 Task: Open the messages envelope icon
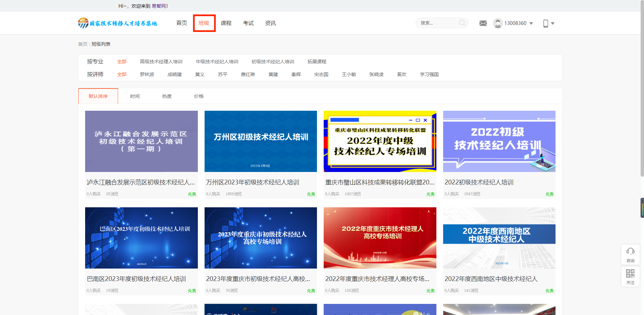[x=483, y=23]
